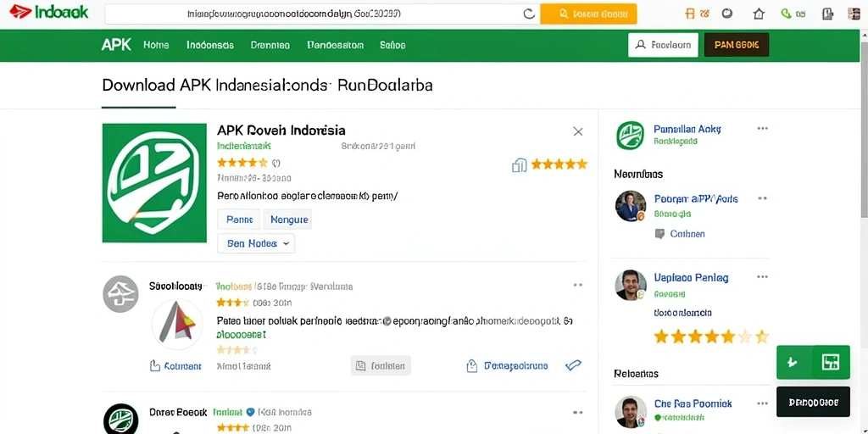The width and height of the screenshot is (868, 434).
Task: Click the dark document icon in toolbar
Action: click(x=827, y=14)
